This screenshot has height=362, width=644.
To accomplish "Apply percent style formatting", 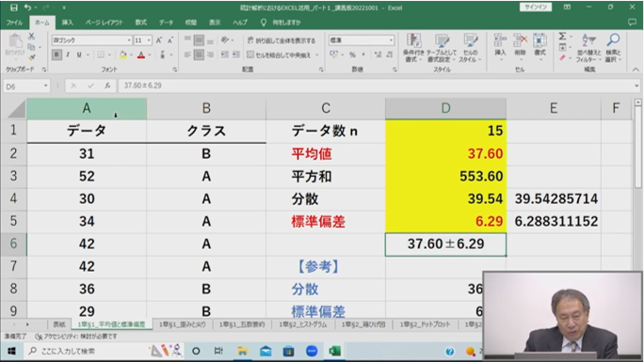I will tap(352, 55).
